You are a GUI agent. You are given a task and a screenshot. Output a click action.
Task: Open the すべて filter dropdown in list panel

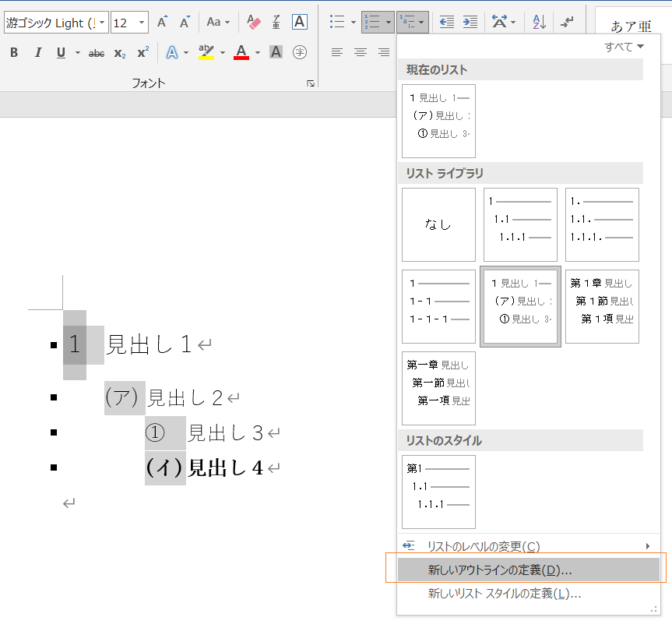(625, 47)
